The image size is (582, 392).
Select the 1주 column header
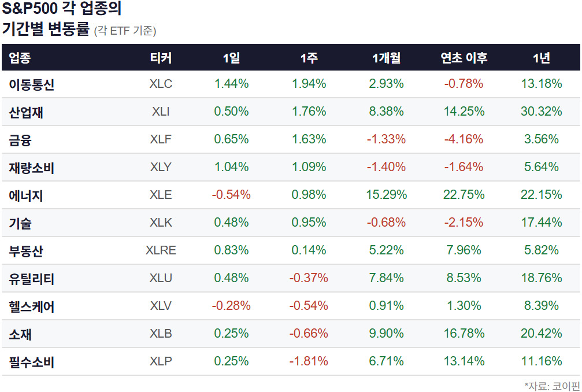click(x=309, y=58)
